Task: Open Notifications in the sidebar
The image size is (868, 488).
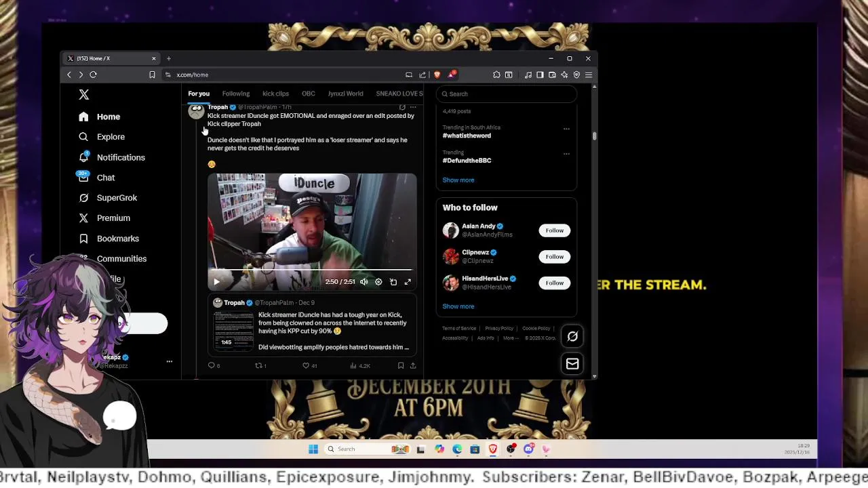Action: (x=112, y=157)
